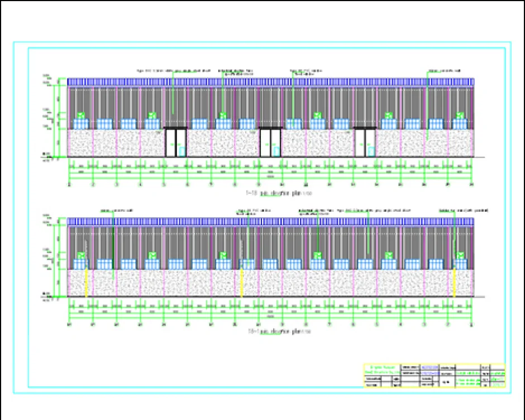Select the rightmost annotation text above lower elevation
Image resolution: width=525 pixels, height=420 pixels.
(464, 211)
